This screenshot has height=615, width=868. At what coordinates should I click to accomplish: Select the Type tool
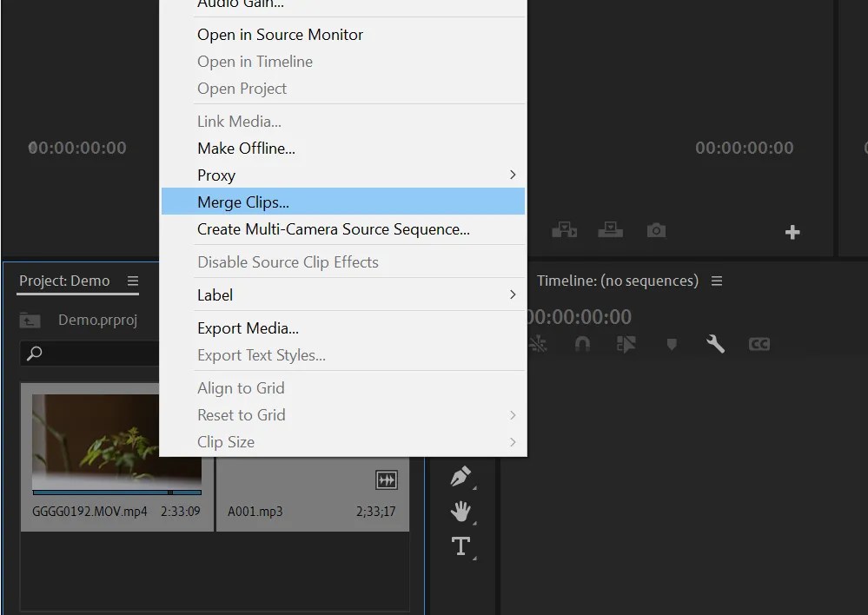(461, 546)
